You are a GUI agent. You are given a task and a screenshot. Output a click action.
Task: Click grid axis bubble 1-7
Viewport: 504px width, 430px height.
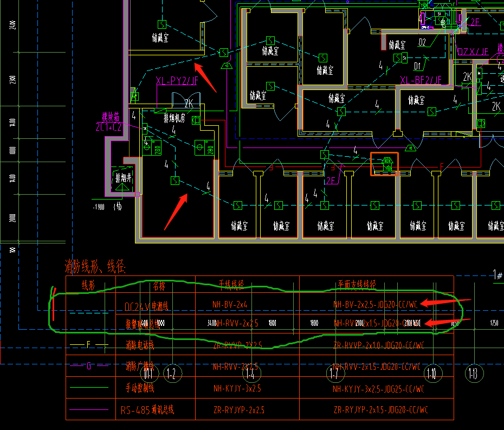[335, 374]
